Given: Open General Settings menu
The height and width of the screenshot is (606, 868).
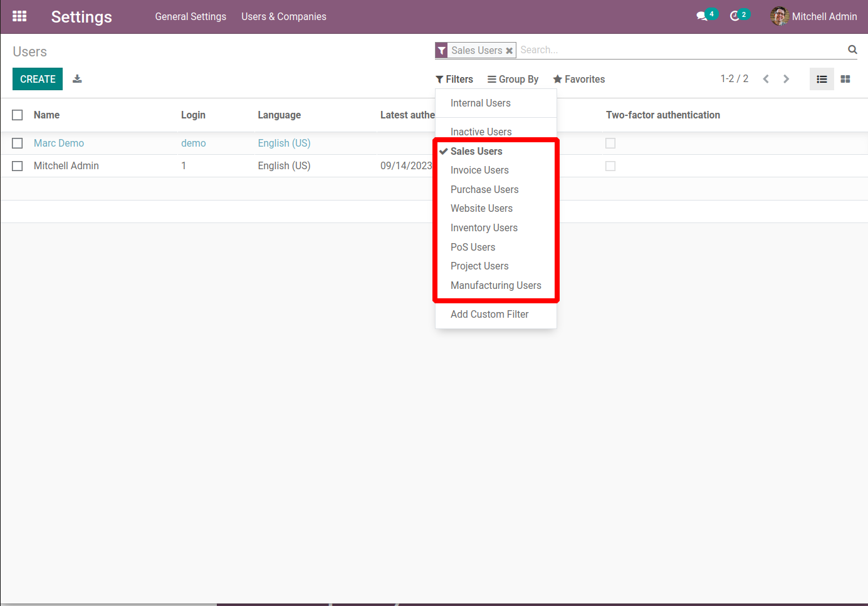Looking at the screenshot, I should tap(191, 16).
